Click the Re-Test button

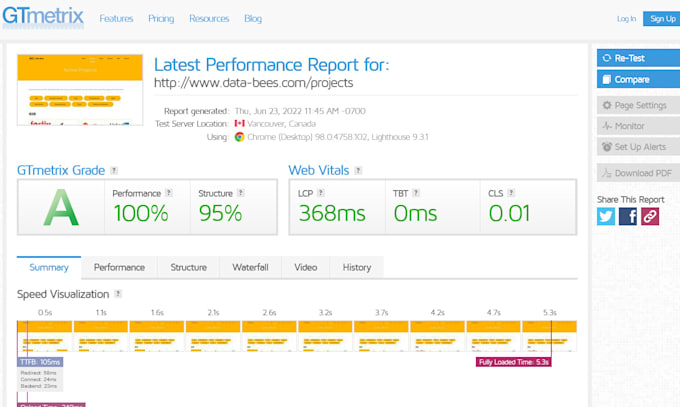click(638, 58)
